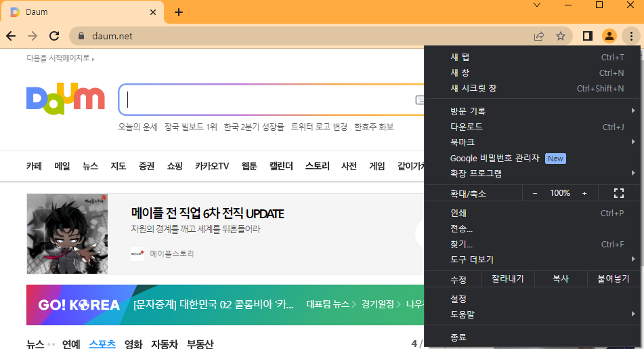This screenshot has width=644, height=349.
Task: Click the browser back arrow
Action: tap(11, 36)
